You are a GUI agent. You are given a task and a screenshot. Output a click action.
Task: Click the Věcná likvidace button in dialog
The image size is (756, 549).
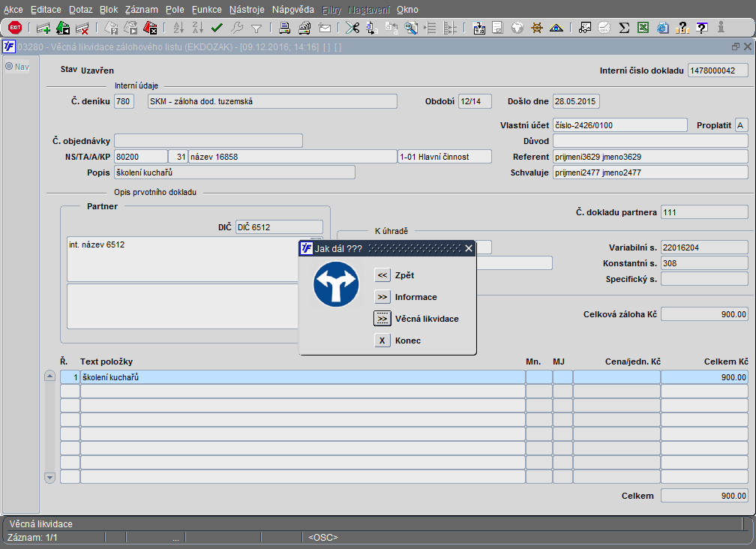pyautogui.click(x=382, y=319)
